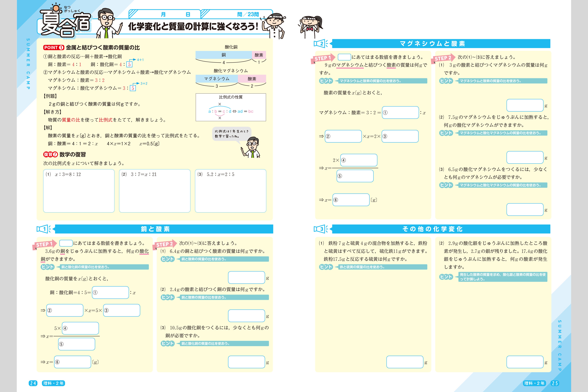Click ヒント badge for the 酸化銀 question
This screenshot has height=392, width=588.
point(446,277)
